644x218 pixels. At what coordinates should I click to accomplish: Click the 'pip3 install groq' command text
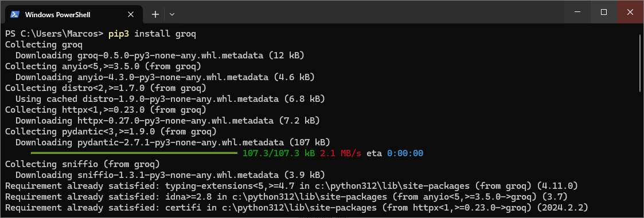click(153, 34)
